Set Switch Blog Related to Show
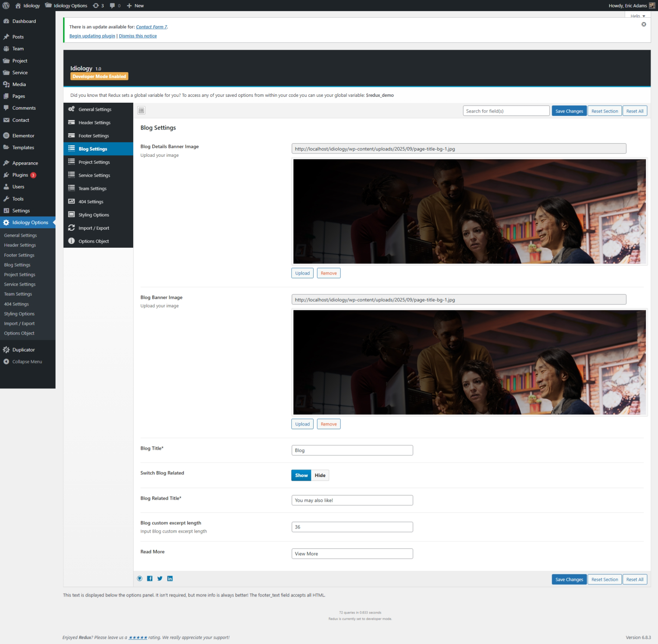 [x=301, y=475]
